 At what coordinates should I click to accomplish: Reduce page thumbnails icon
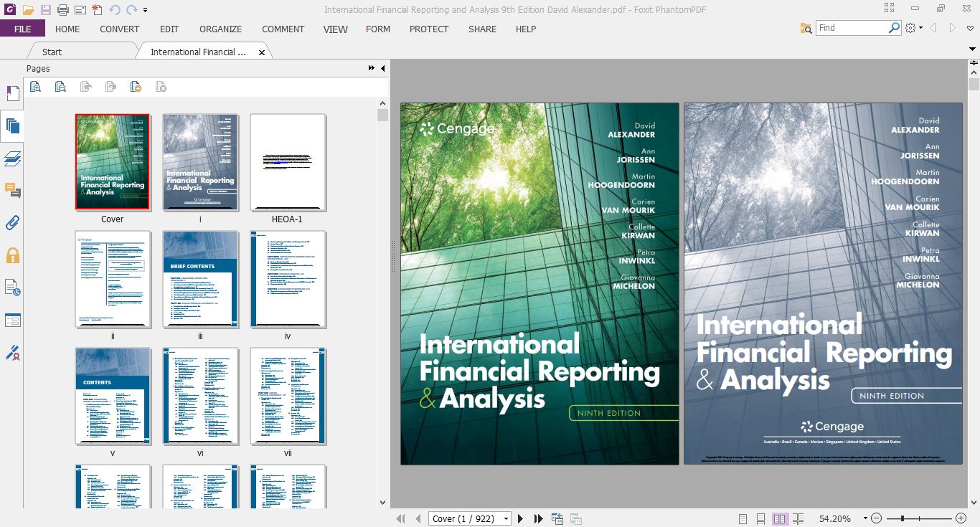(60, 87)
